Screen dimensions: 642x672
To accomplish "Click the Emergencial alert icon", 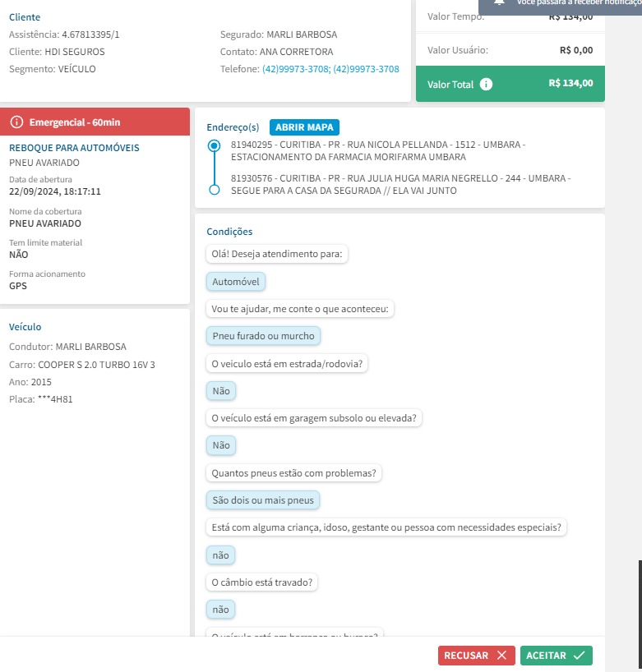I will 16,122.
